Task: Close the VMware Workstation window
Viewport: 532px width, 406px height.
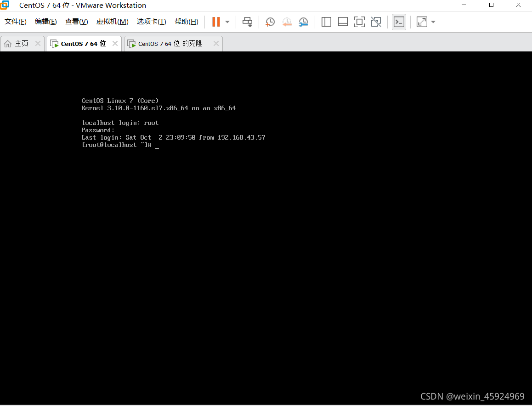Action: [518, 5]
